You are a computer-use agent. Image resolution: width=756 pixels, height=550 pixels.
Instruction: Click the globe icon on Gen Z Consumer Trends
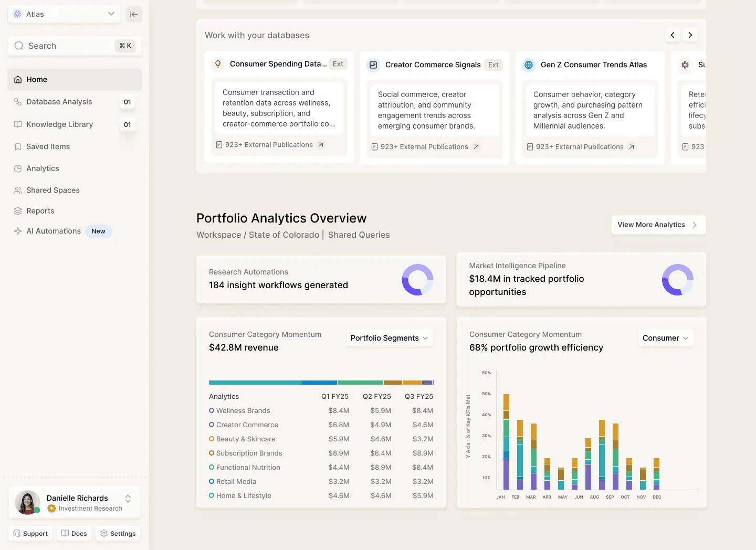(529, 65)
